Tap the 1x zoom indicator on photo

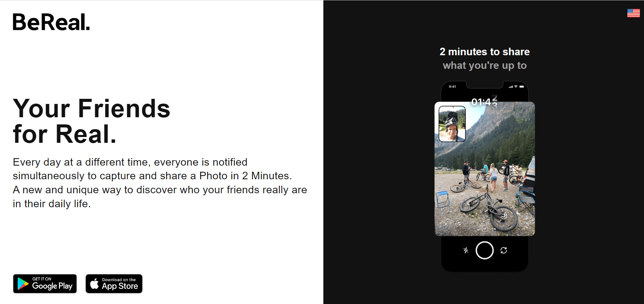[x=485, y=229]
